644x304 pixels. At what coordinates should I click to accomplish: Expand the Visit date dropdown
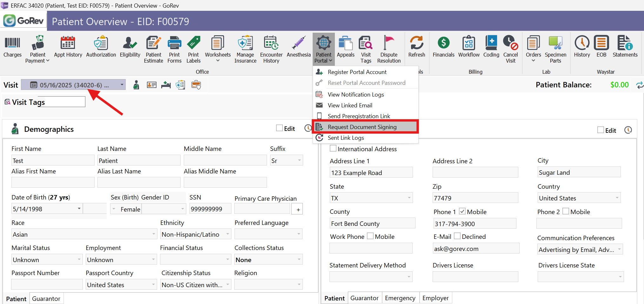click(122, 85)
